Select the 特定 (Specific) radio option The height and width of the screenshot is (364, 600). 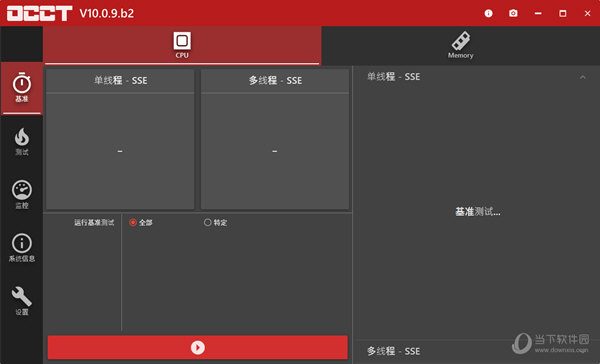(215, 222)
